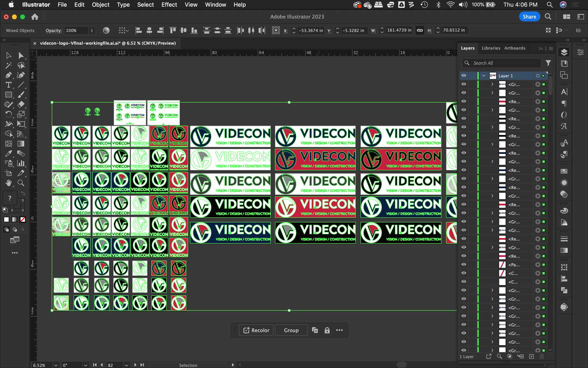Open the Select menu
Screen dimensions: 588x368
point(145,5)
